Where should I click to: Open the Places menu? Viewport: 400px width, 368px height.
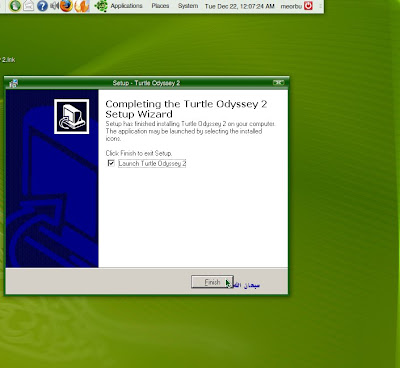(160, 6)
